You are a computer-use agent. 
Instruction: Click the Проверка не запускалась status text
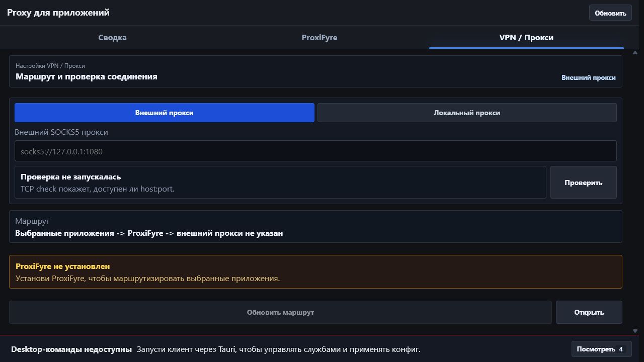click(x=71, y=177)
